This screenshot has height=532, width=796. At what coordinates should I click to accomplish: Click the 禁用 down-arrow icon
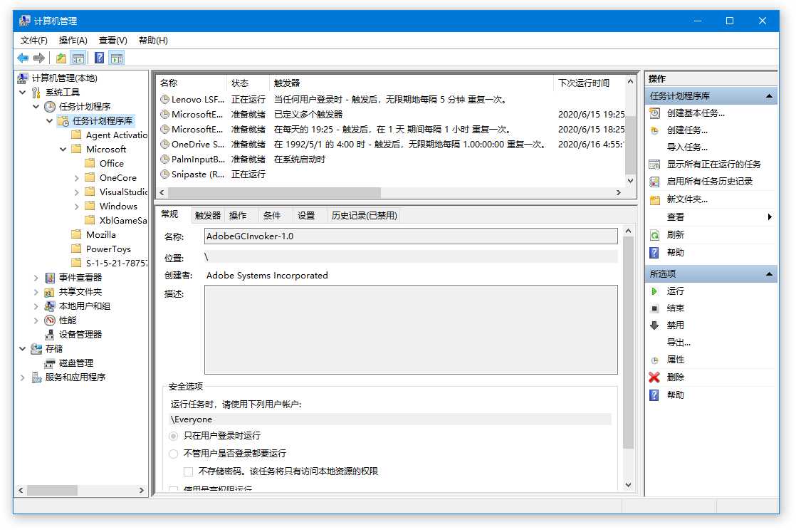coord(654,325)
